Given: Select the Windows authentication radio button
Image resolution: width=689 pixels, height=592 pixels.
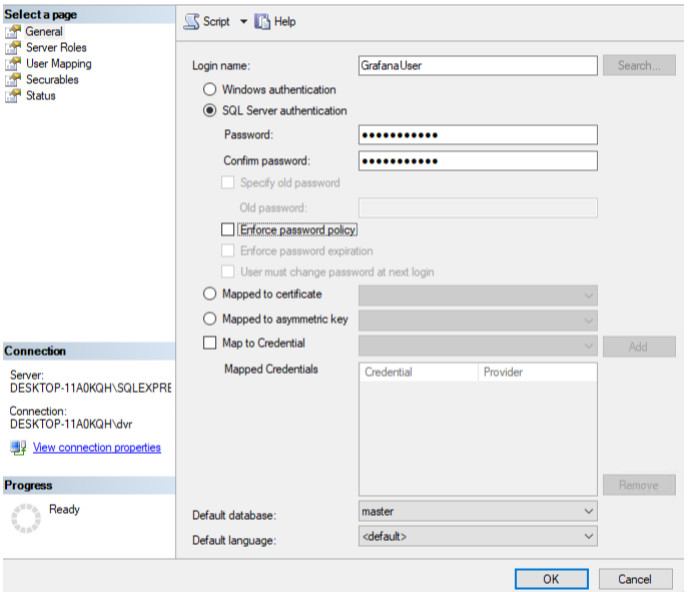Looking at the screenshot, I should [x=210, y=90].
